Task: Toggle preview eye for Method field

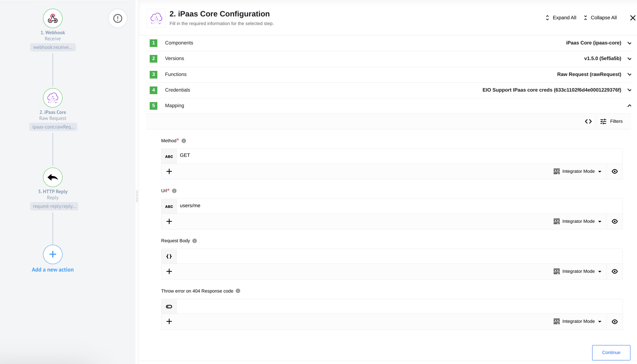Action: [615, 171]
